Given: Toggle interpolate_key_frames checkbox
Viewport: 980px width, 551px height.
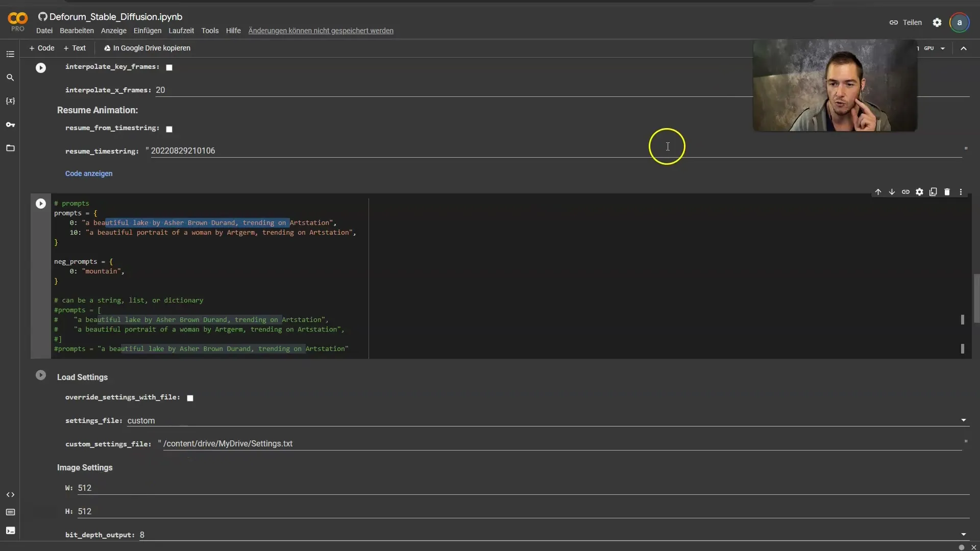Looking at the screenshot, I should pyautogui.click(x=169, y=67).
